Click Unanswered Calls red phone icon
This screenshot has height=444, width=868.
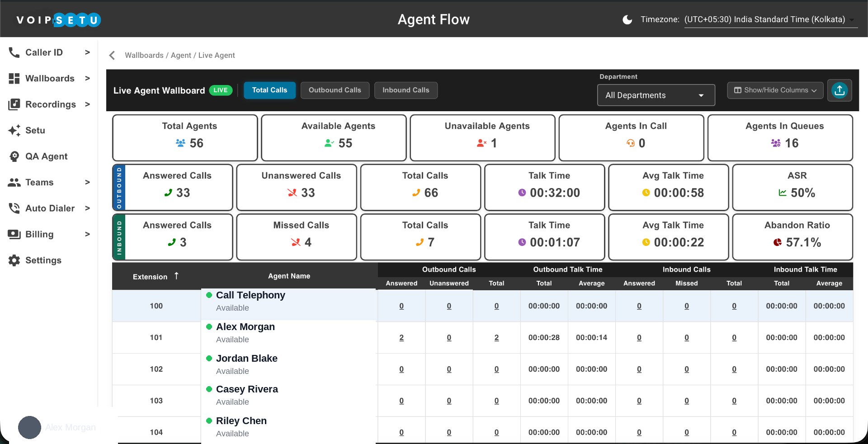pyautogui.click(x=292, y=193)
